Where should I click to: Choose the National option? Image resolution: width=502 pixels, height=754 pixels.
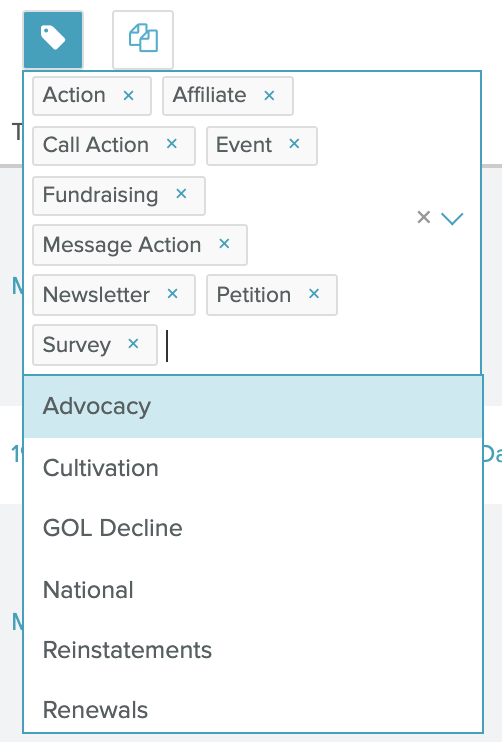click(x=253, y=590)
